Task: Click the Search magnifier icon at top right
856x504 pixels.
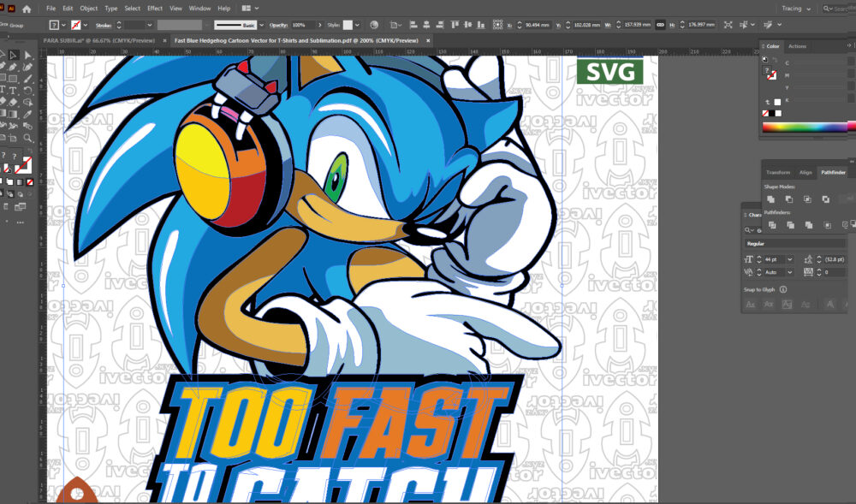Action: click(x=828, y=9)
